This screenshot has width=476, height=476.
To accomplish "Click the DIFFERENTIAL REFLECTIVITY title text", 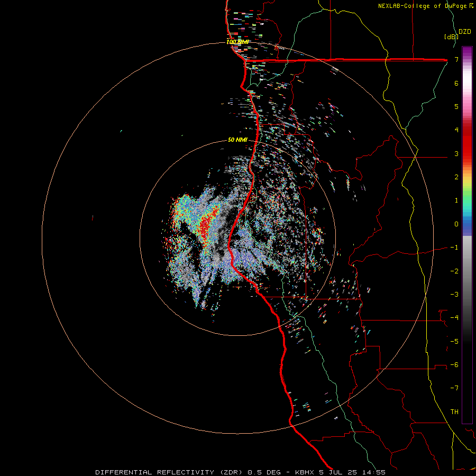I will (x=153, y=472).
